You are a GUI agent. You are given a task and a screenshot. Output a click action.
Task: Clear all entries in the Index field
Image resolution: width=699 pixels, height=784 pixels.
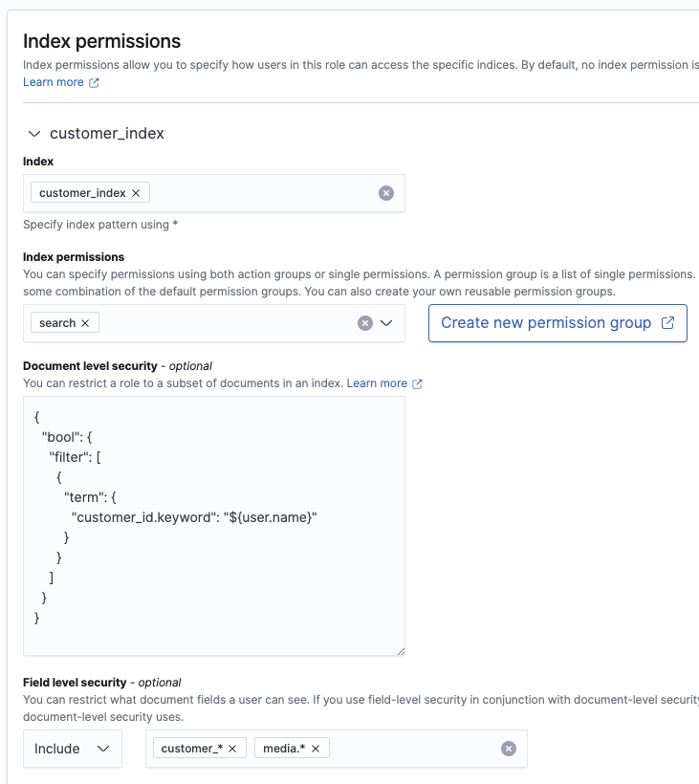tap(386, 193)
